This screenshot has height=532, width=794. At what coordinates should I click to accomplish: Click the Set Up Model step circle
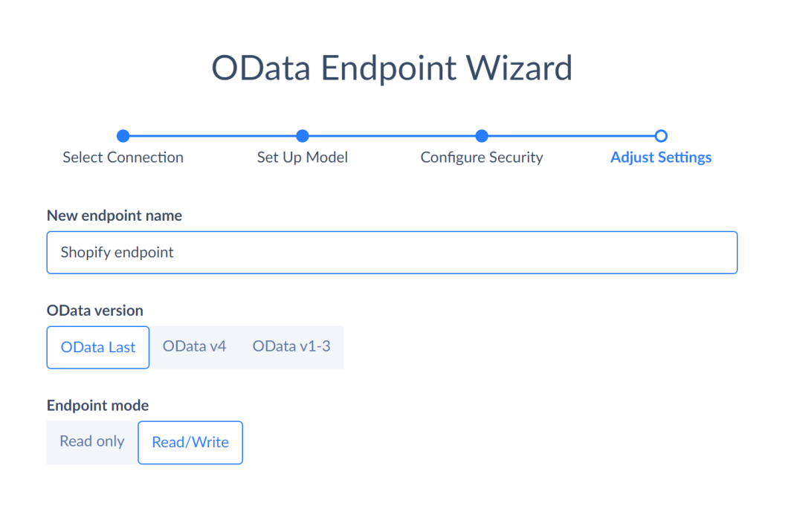coord(303,136)
